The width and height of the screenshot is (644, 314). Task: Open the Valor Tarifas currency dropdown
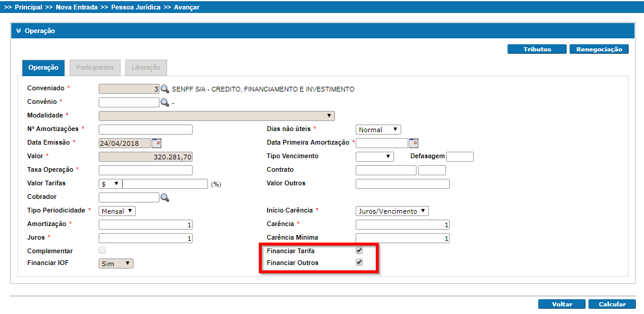coord(110,184)
